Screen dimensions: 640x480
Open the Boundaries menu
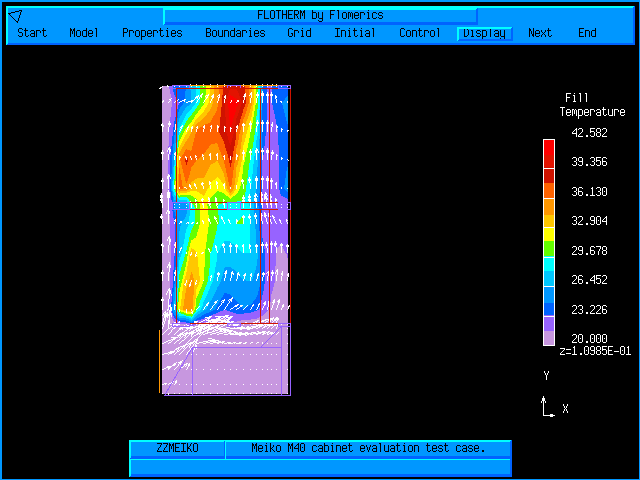(235, 33)
